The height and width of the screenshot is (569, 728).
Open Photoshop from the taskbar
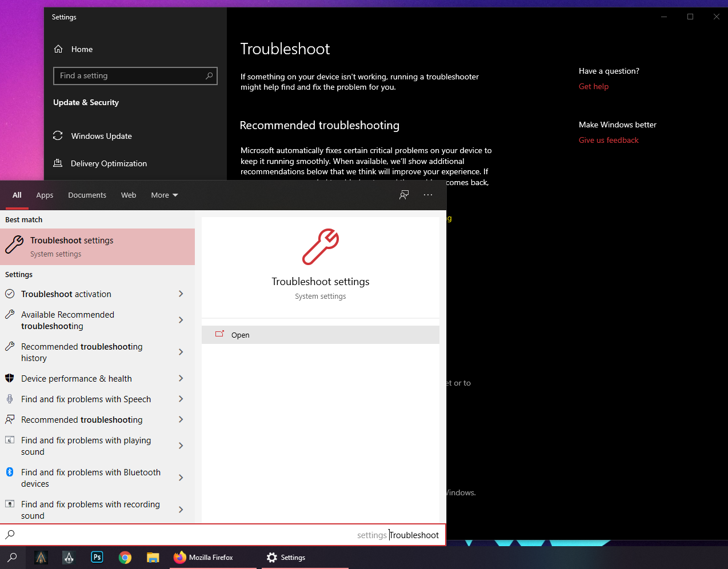point(97,557)
